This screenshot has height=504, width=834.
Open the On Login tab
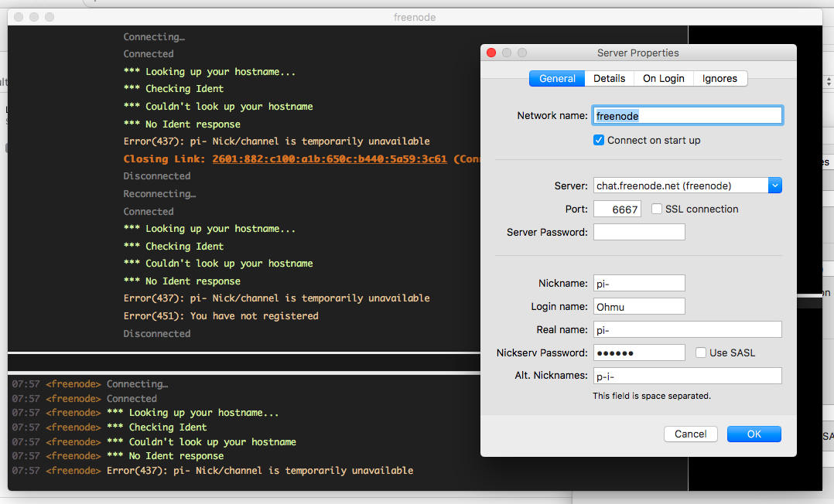663,79
